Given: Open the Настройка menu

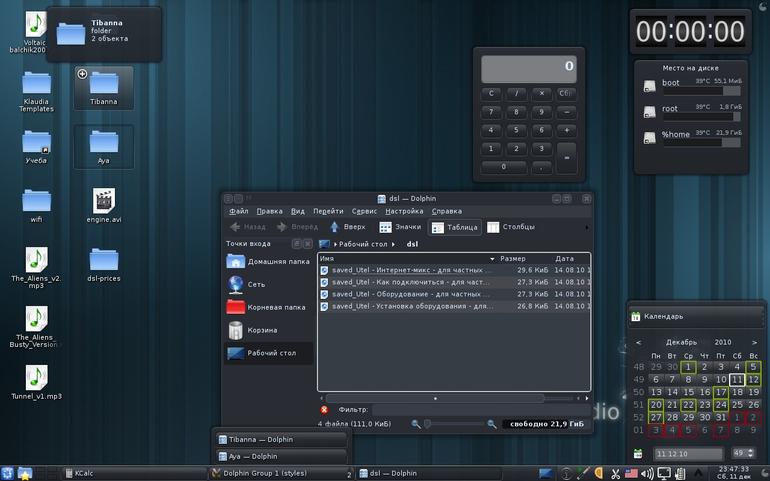Looking at the screenshot, I should tap(404, 211).
